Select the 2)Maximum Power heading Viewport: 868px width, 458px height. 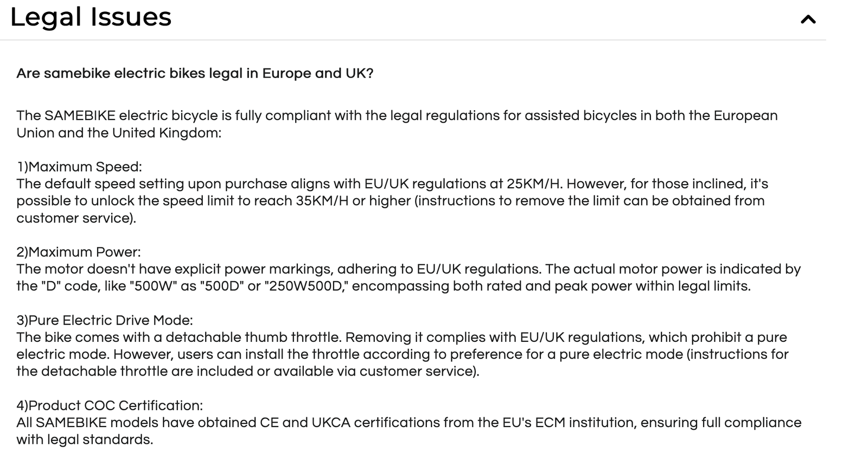click(79, 252)
